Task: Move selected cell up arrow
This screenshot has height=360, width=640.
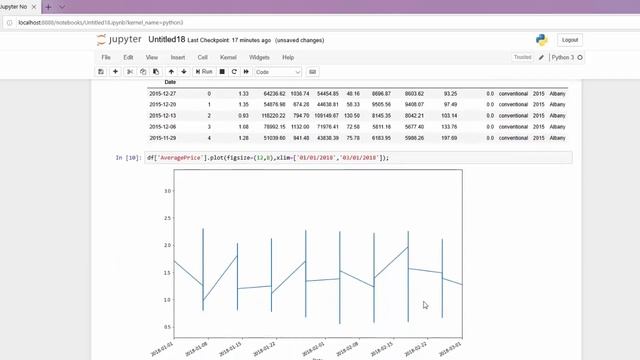Action: point(171,72)
